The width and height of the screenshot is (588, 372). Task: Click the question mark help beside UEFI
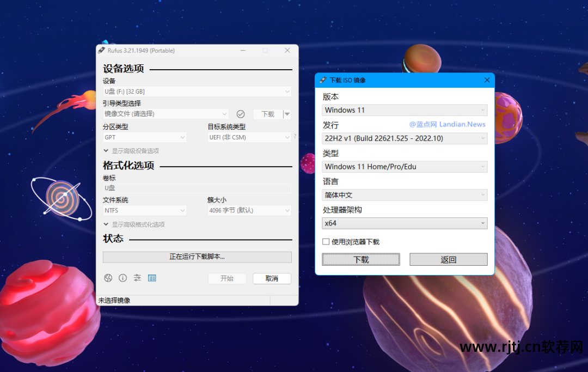tap(295, 137)
